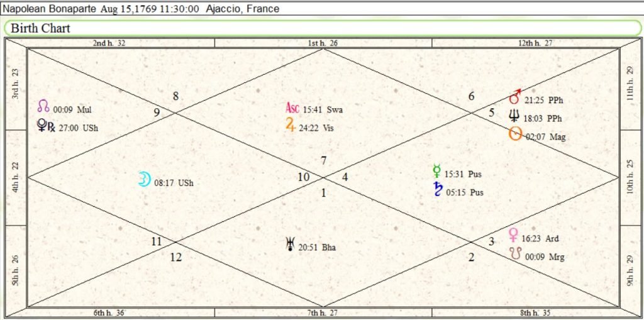Click sign number 7 in the ascendant house

coord(324,160)
